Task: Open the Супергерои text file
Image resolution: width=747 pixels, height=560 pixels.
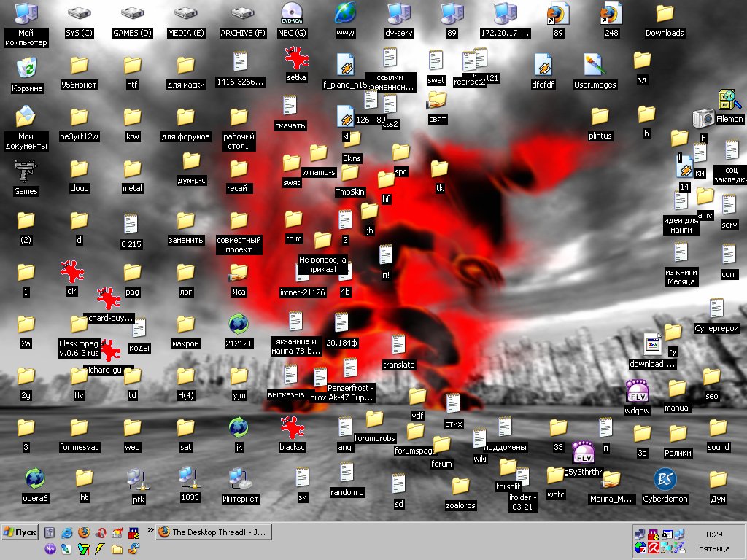Action: [716, 315]
